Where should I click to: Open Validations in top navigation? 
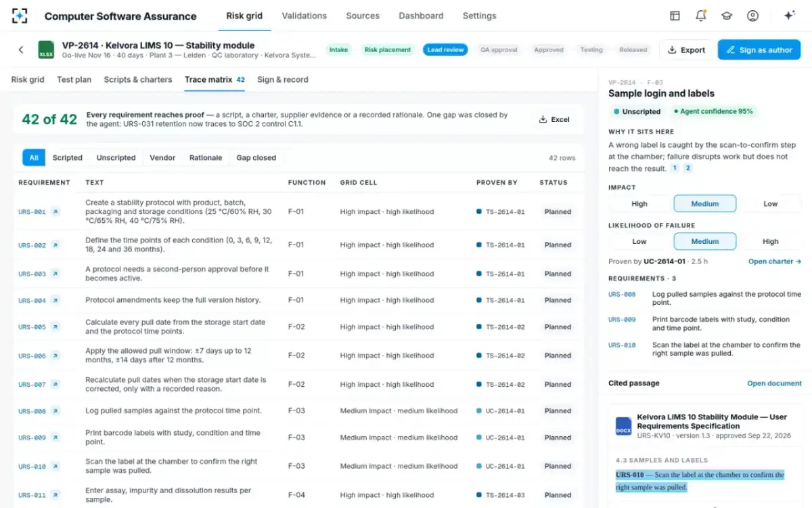click(x=304, y=16)
